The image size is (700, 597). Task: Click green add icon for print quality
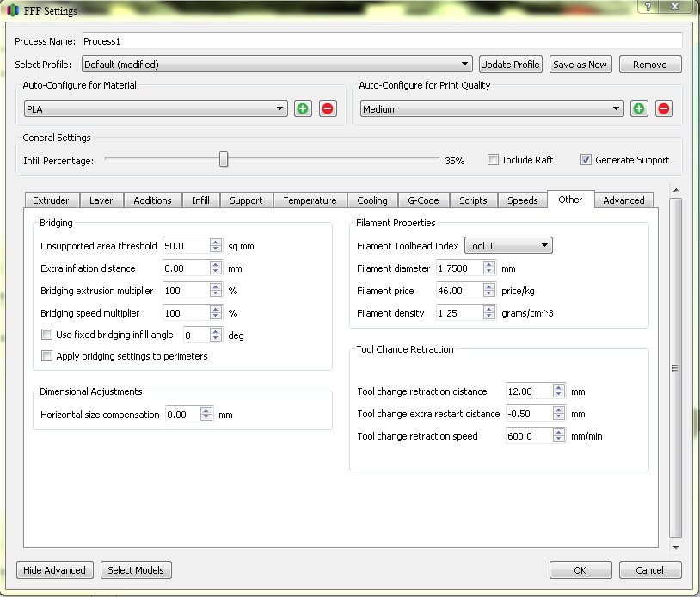639,108
